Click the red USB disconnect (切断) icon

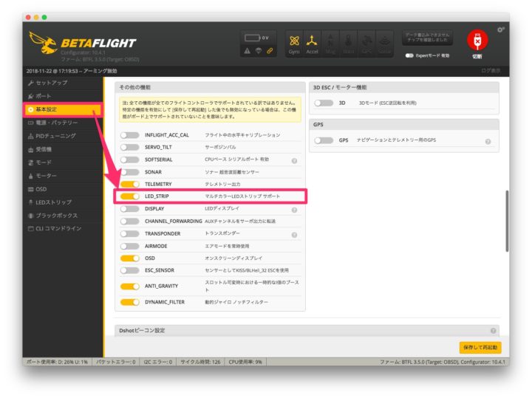coord(477,41)
